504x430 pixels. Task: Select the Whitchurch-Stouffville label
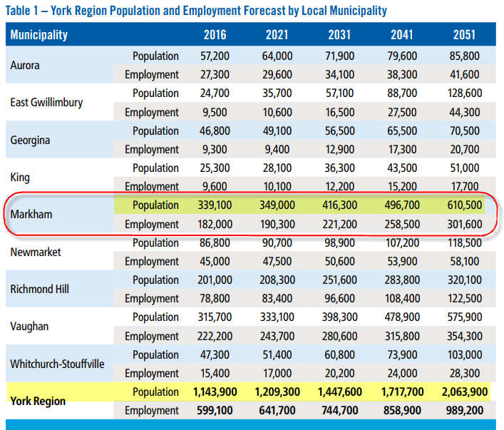point(57,364)
